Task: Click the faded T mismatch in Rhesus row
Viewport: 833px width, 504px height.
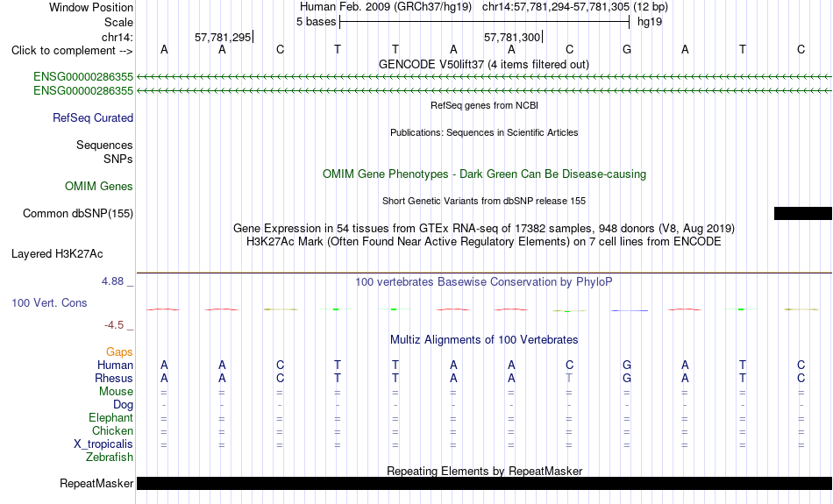Action: point(569,378)
